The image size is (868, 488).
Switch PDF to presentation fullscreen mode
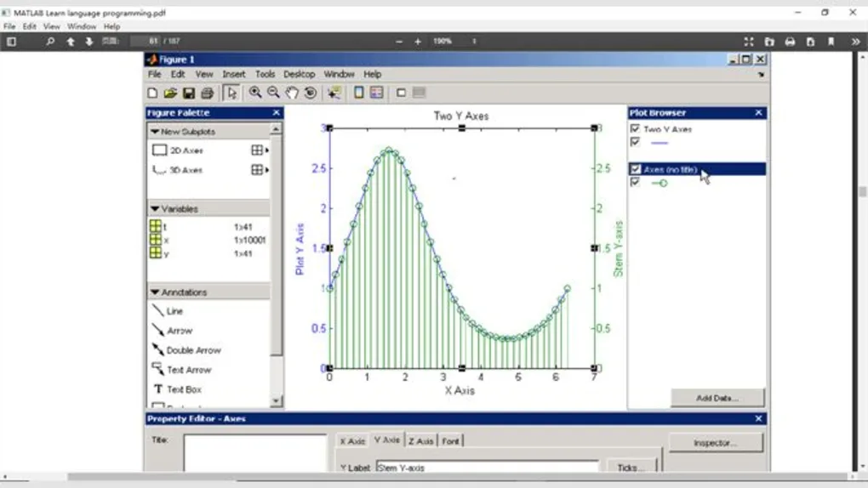(x=748, y=42)
